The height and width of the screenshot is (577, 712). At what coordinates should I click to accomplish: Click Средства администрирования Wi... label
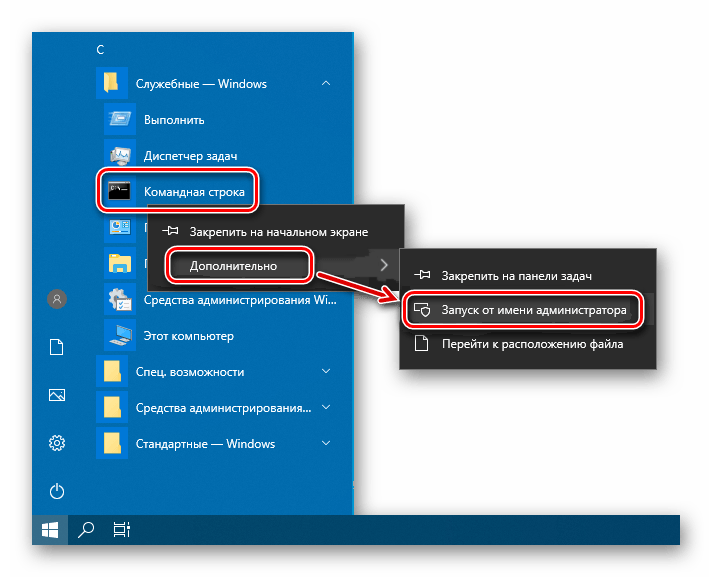point(240,300)
